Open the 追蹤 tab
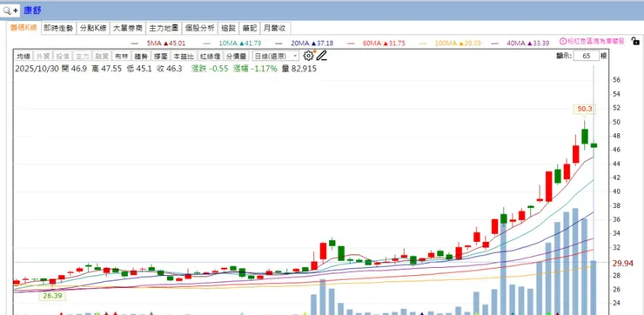This screenshot has width=644, height=315. tap(228, 29)
